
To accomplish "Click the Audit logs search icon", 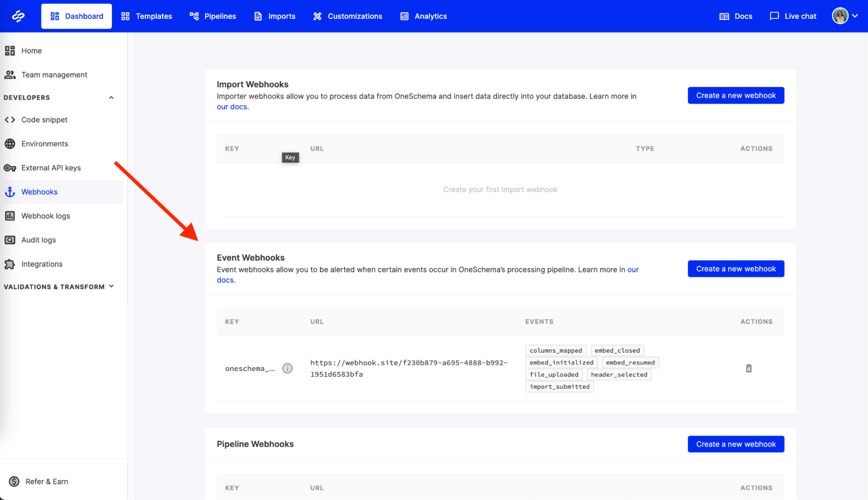I will pos(10,240).
